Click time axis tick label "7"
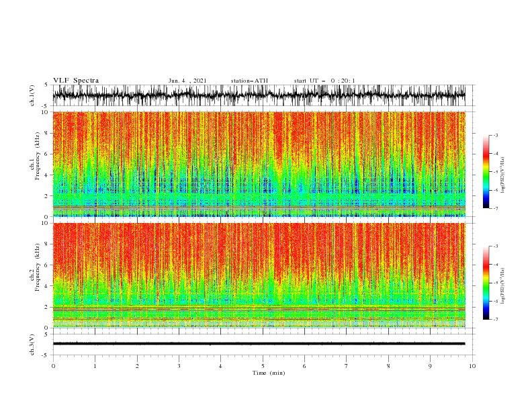The width and height of the screenshot is (532, 411). 347,366
